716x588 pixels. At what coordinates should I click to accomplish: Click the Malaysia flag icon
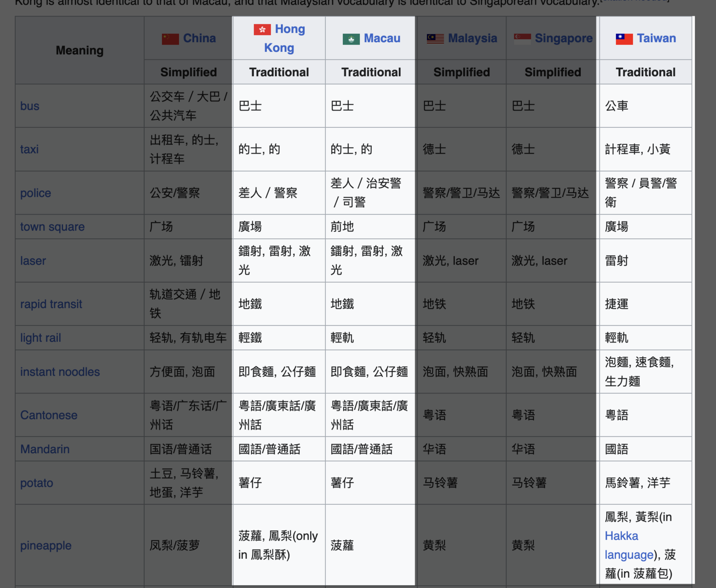[435, 39]
